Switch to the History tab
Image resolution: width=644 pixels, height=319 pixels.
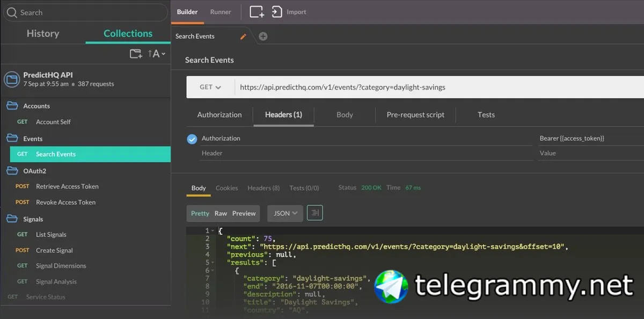pos(43,33)
